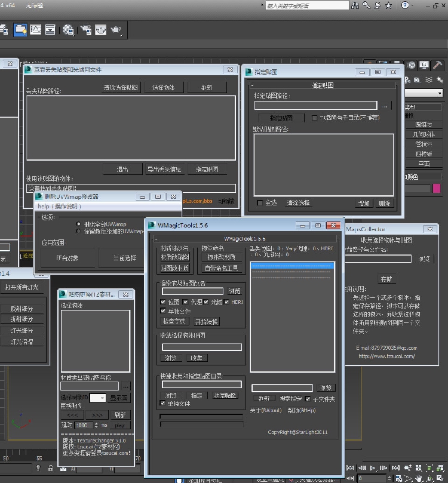Open http://www.tzsucai.com/ link in MapsCollector
The height and width of the screenshot is (483, 448).
pos(386,356)
